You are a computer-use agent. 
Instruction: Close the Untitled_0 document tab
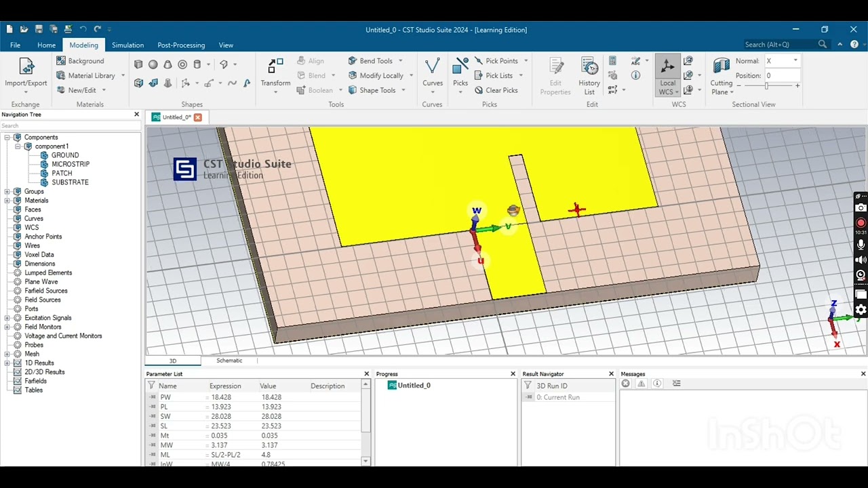tap(198, 117)
